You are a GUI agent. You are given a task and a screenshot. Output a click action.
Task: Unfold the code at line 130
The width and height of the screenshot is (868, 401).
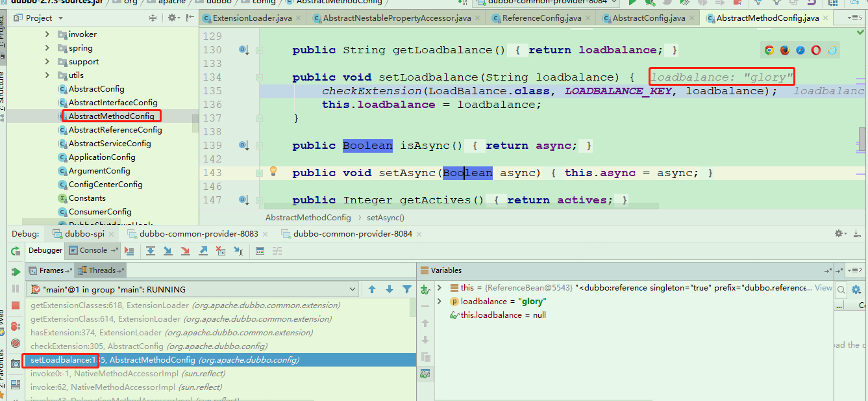259,50
